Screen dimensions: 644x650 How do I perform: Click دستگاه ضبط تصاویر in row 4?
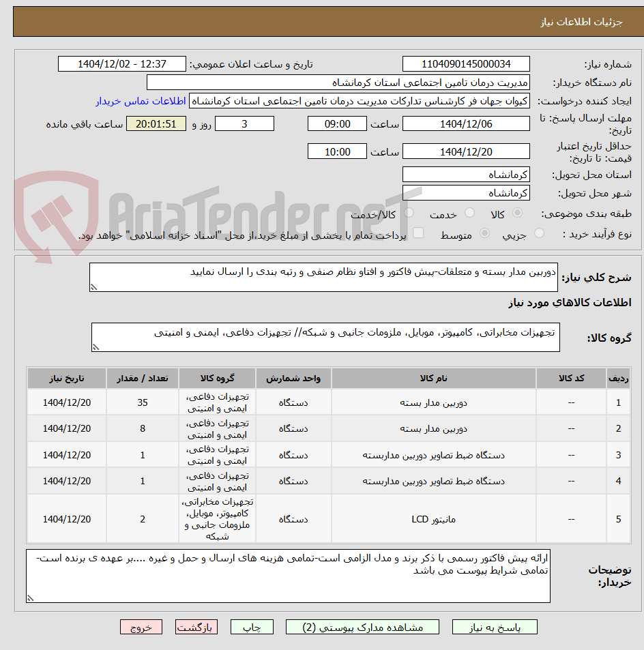pyautogui.click(x=433, y=482)
